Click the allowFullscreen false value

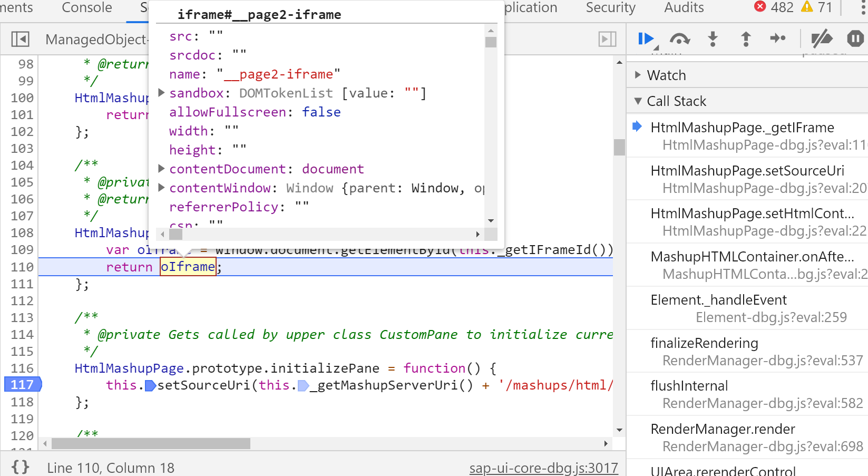[x=321, y=112]
